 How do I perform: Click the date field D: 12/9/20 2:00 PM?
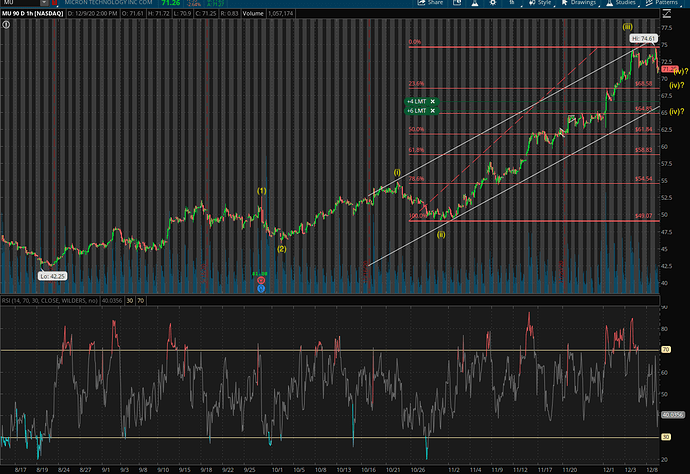click(93, 14)
